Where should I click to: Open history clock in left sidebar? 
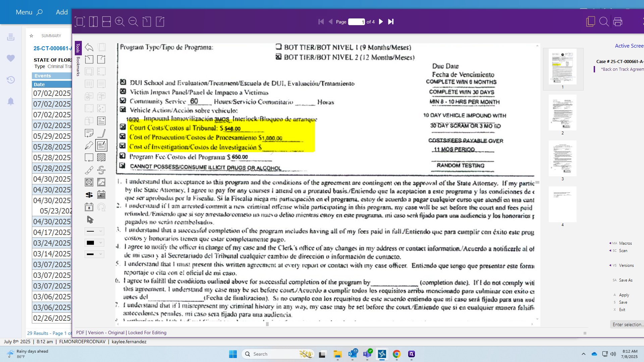tap(11, 80)
